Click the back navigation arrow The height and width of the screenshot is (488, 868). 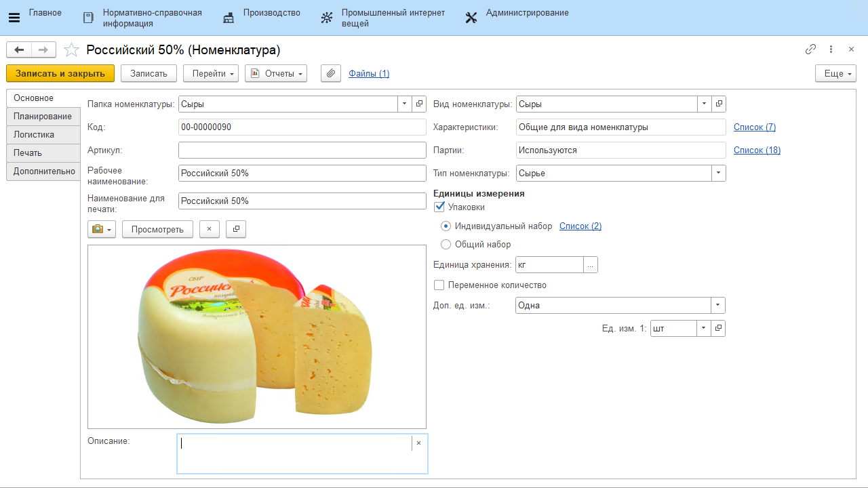[19, 49]
